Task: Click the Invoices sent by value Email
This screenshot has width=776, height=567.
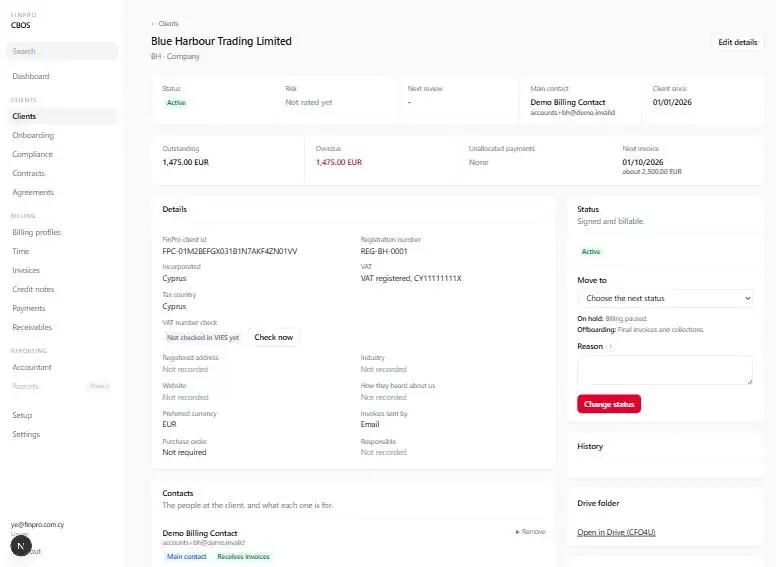Action: click(x=370, y=425)
